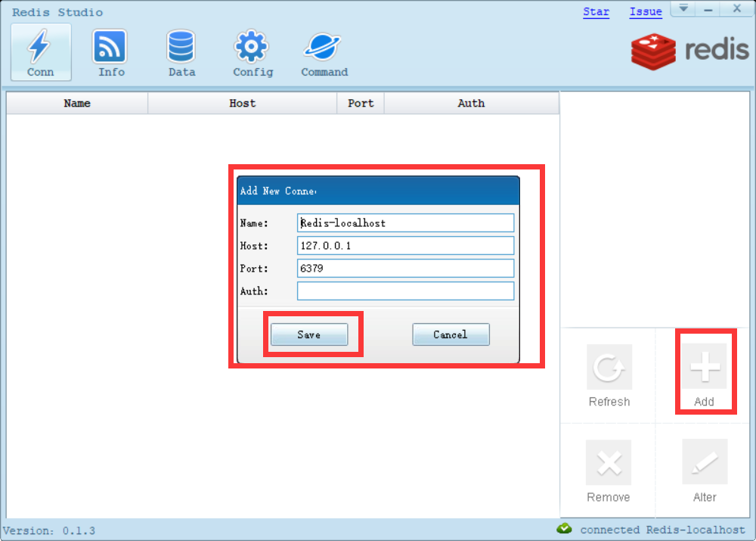Open the Issue link
The height and width of the screenshot is (541, 756).
tap(646, 11)
